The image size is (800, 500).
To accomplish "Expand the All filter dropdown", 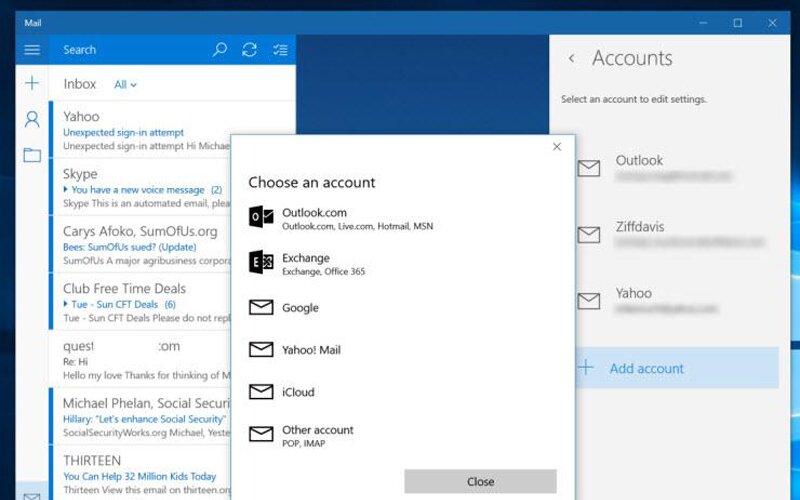I will point(126,85).
